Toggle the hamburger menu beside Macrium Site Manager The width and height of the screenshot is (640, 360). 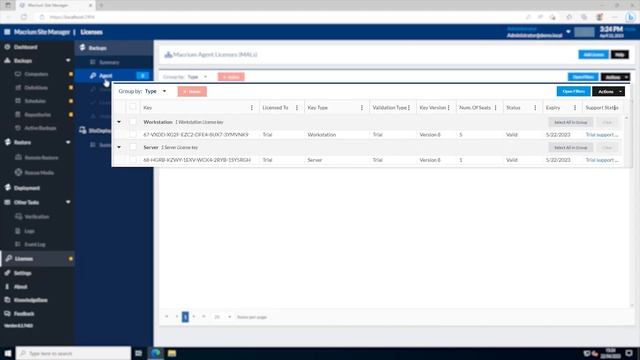pyautogui.click(x=7, y=32)
